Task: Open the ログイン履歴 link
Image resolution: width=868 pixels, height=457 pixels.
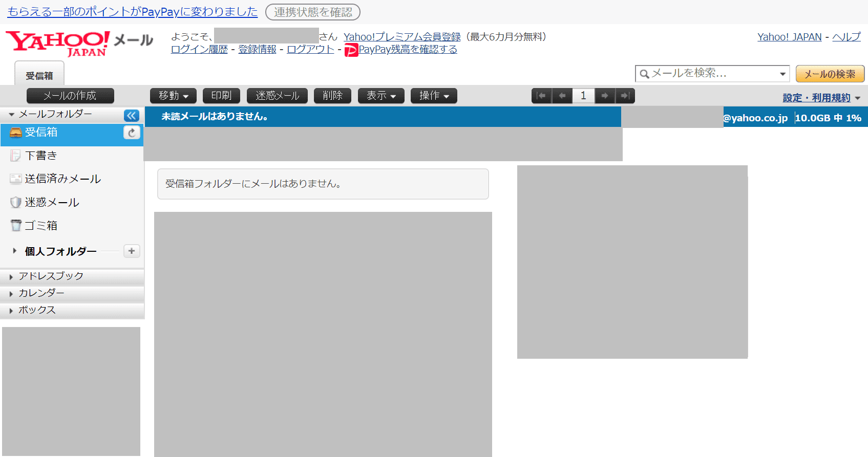Action: click(x=199, y=49)
